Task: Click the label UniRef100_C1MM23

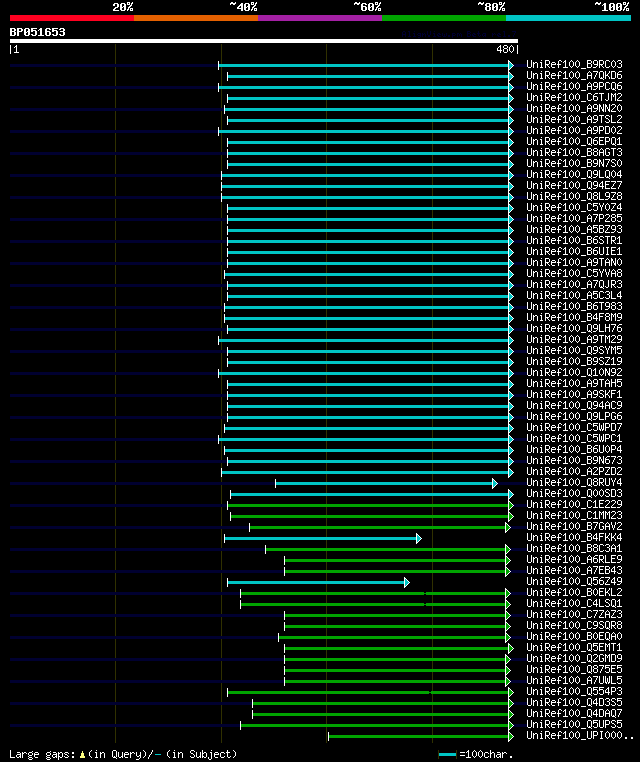Action: tap(574, 515)
